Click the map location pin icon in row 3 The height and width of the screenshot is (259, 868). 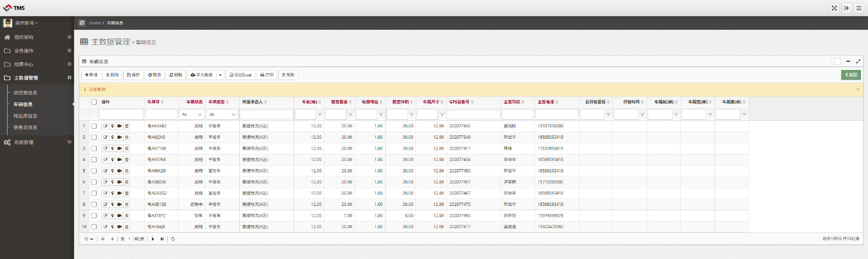(113, 148)
